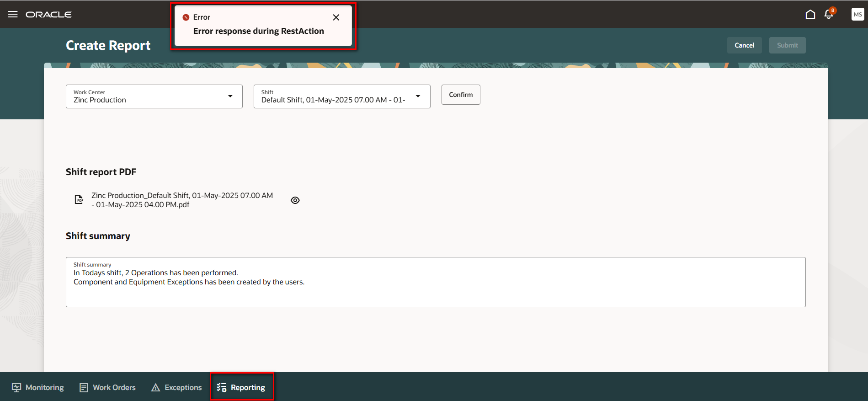Click the Cancel button
868x401 pixels.
744,45
